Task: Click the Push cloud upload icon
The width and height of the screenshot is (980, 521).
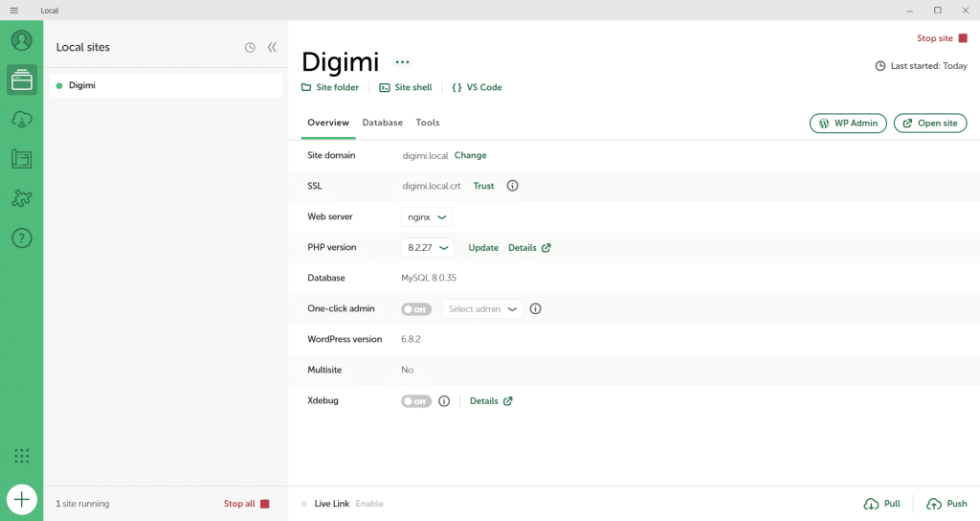Action: pyautogui.click(x=934, y=504)
